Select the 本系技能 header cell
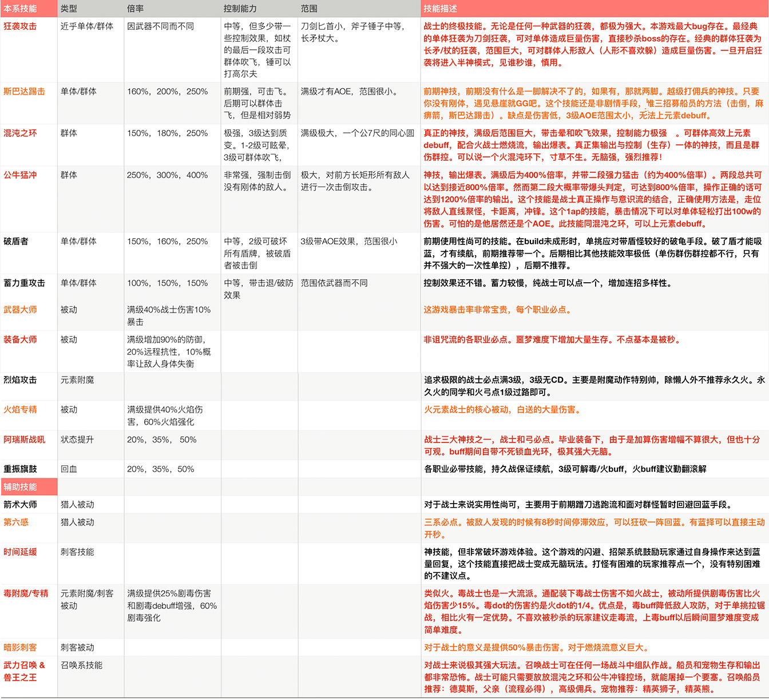The height and width of the screenshot is (700, 769). (29, 9)
